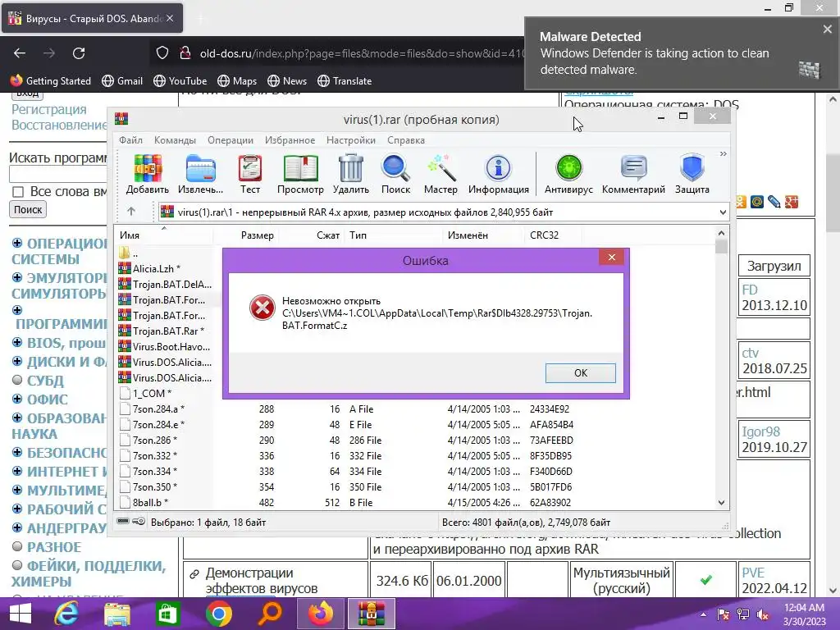The width and height of the screenshot is (840, 630).
Task: Open the Настройки menu
Action: point(351,139)
